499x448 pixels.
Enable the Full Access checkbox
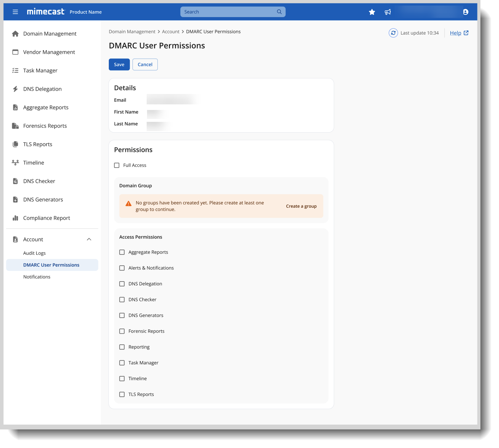pos(117,165)
